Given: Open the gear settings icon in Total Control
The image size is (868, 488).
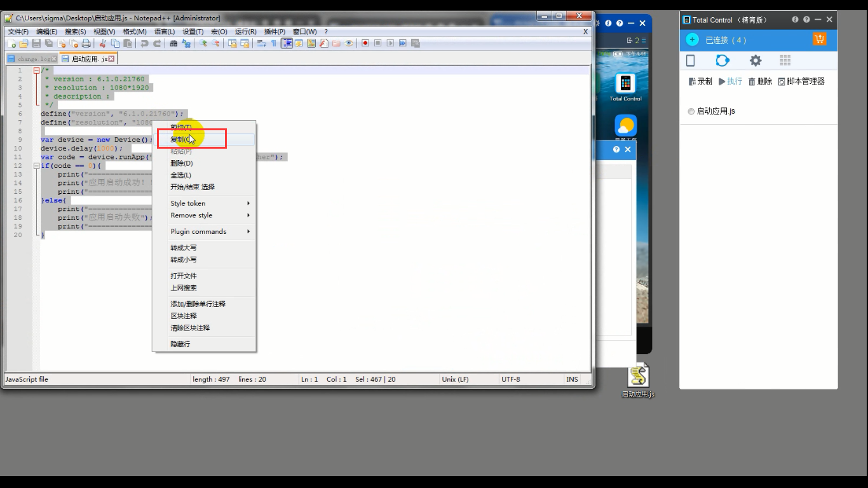Looking at the screenshot, I should pos(755,60).
